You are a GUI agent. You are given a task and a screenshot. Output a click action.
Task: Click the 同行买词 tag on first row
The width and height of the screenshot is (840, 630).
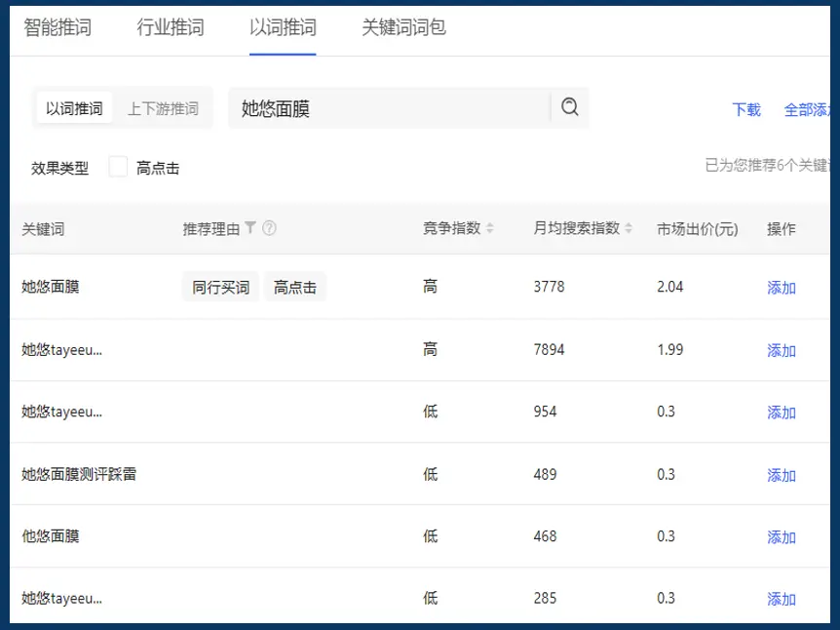[x=220, y=288]
